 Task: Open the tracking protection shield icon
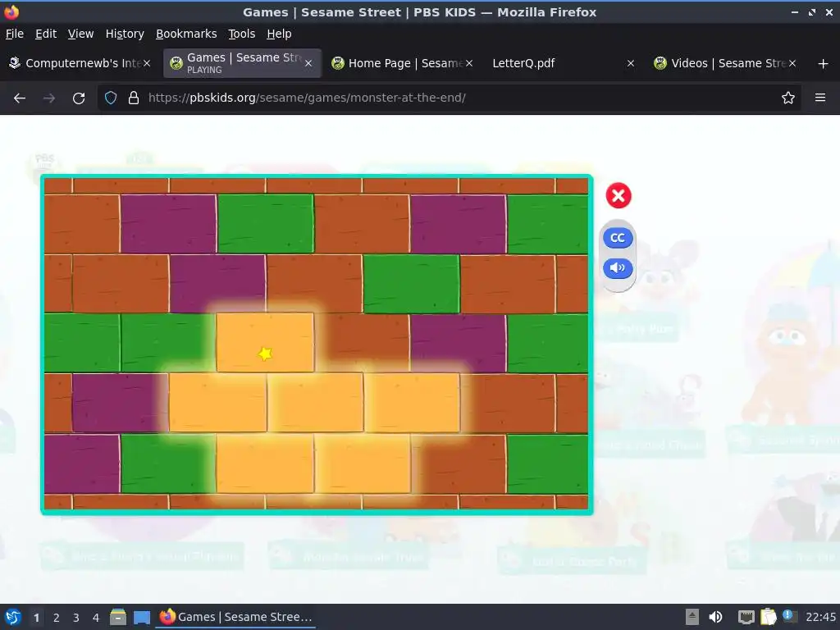click(111, 98)
